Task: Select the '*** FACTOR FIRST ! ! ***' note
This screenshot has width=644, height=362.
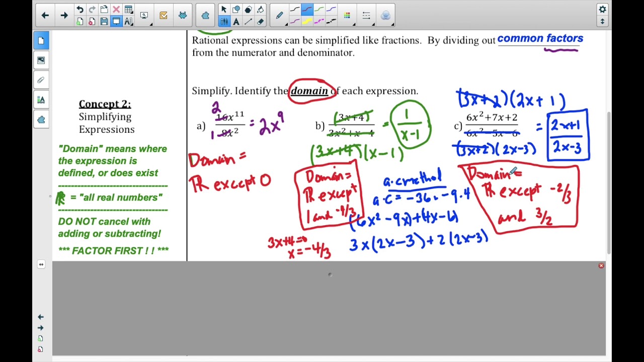Action: tap(114, 250)
